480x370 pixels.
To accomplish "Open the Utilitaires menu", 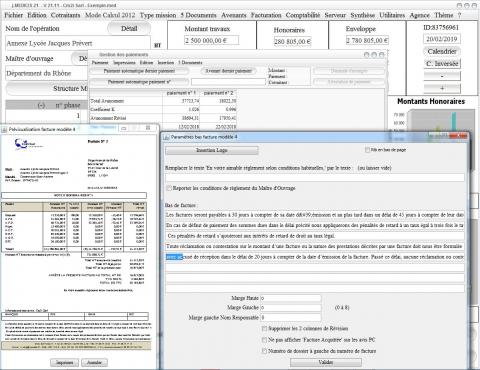I will tap(392, 15).
